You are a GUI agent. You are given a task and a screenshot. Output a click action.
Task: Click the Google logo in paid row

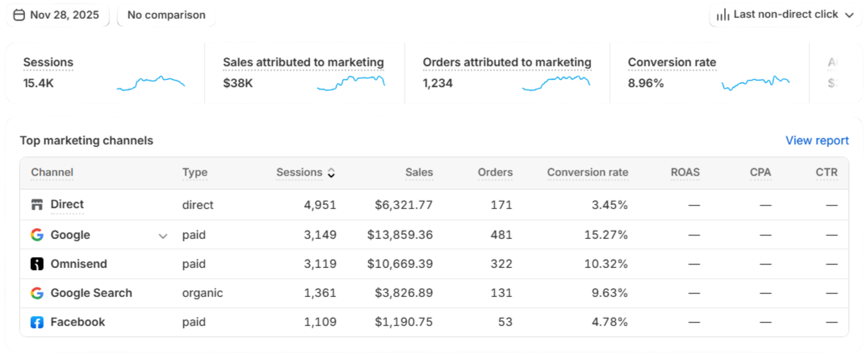point(37,235)
